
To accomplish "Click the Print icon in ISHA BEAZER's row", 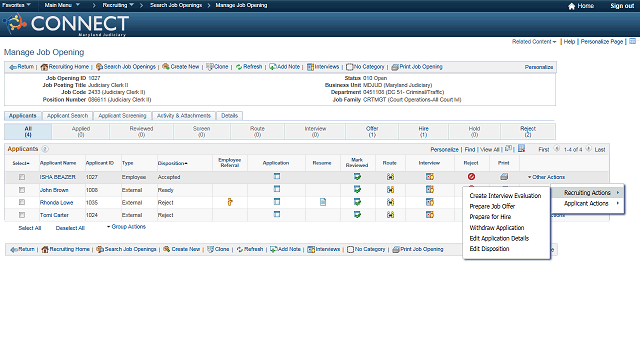I will (504, 177).
